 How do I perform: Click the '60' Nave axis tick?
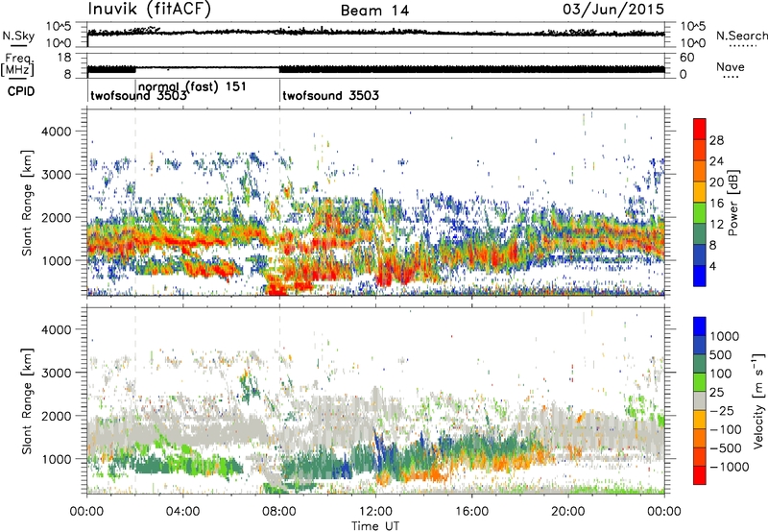pos(686,58)
